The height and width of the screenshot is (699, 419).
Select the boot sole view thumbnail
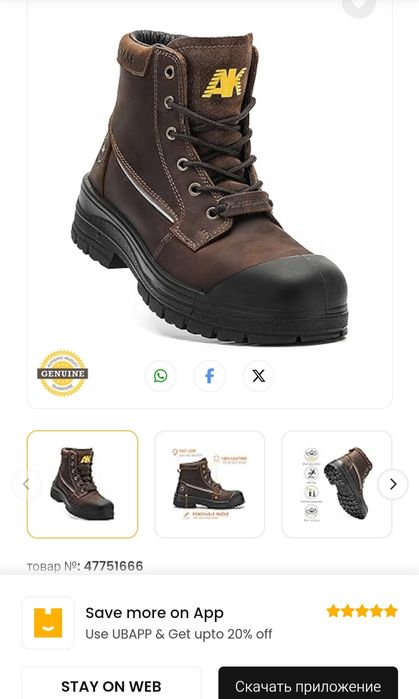[337, 484]
